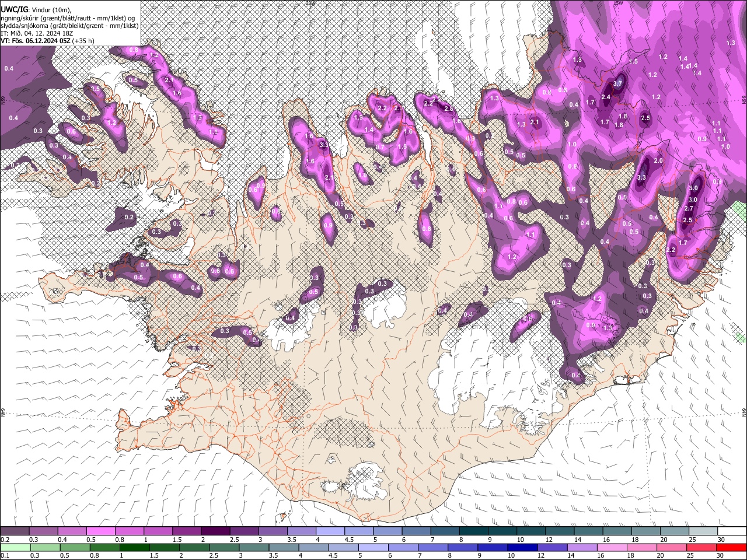Pick the pale lavender snow swatch labeled 4
The width and height of the screenshot is (747, 560).
[330, 531]
